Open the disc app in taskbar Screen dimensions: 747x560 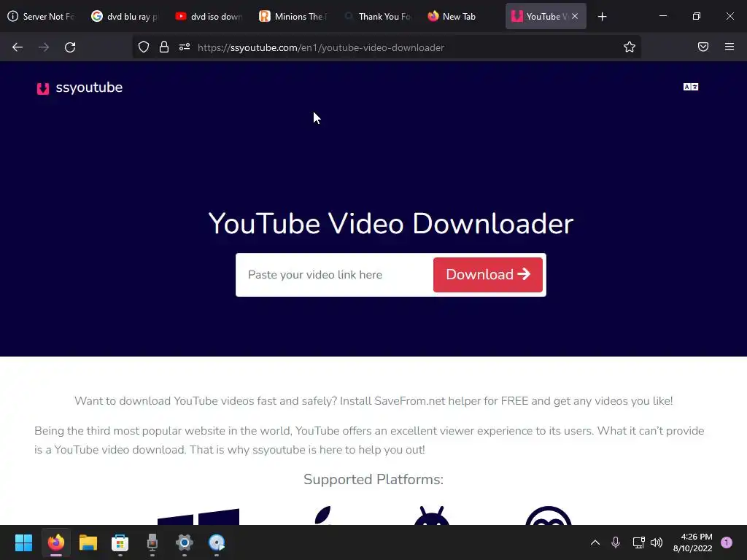click(216, 542)
